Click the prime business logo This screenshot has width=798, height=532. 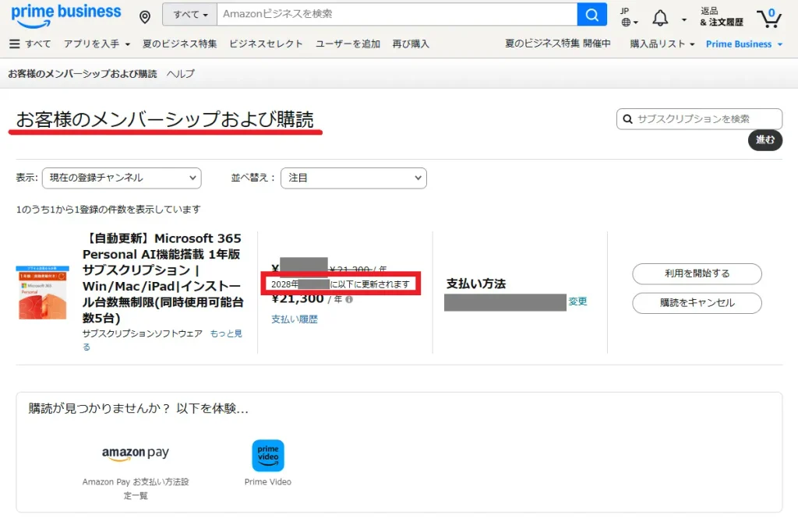click(x=65, y=16)
